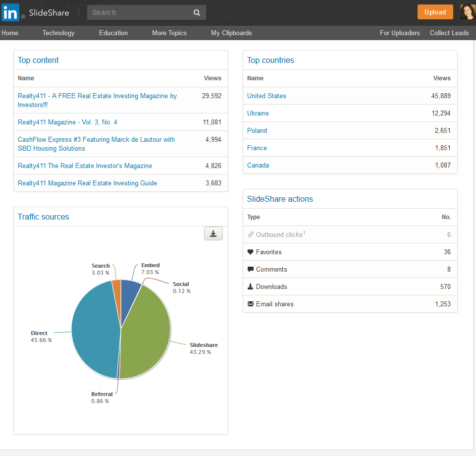Screen dimensions: 476x456
Task: Open the Technology menu
Action: click(58, 33)
